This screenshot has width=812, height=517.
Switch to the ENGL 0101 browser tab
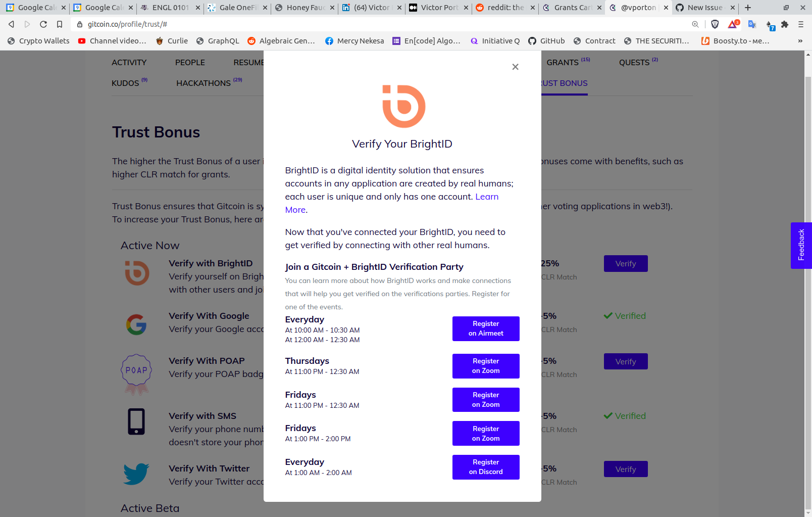tap(169, 8)
